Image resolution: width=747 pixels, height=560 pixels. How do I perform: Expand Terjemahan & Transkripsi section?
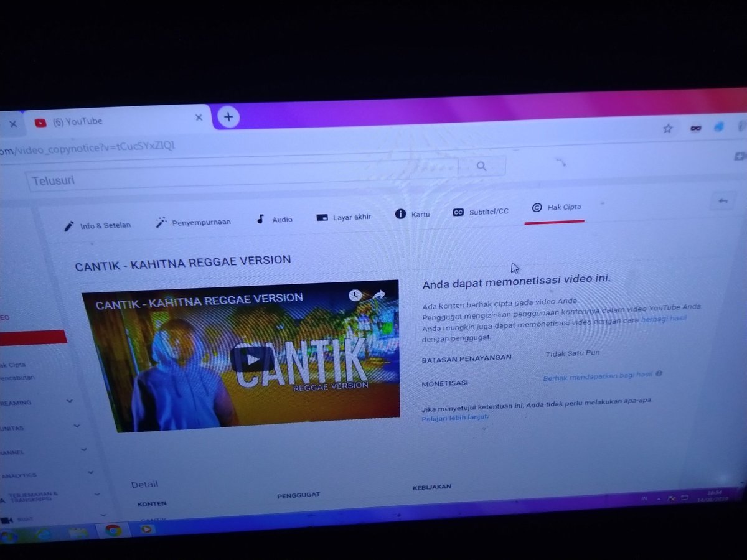coord(96,495)
